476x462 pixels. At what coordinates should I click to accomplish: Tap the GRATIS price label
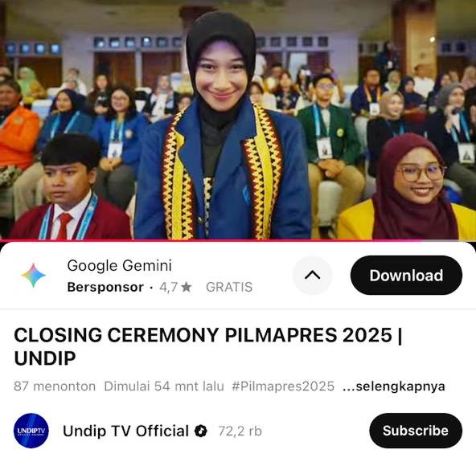(229, 287)
